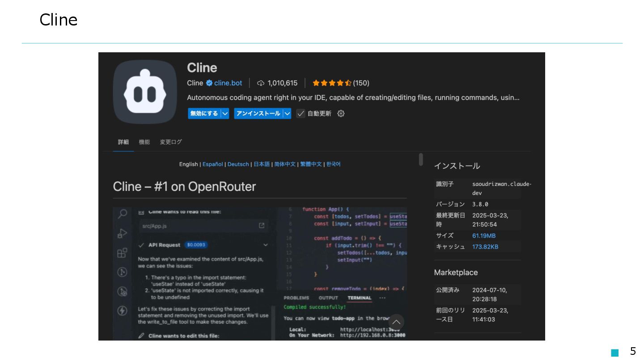This screenshot has height=362, width=644.
Task: Click the src/App.js file field in preview
Action: point(204,226)
